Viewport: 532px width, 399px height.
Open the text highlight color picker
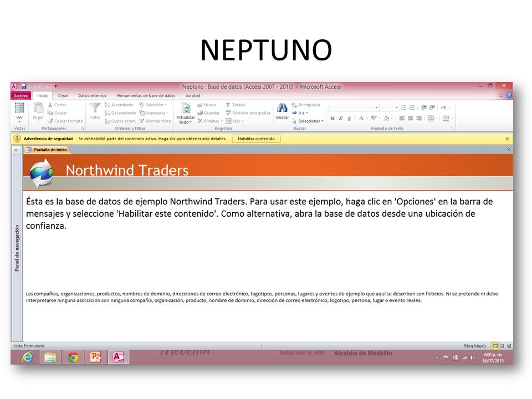tap(375, 118)
